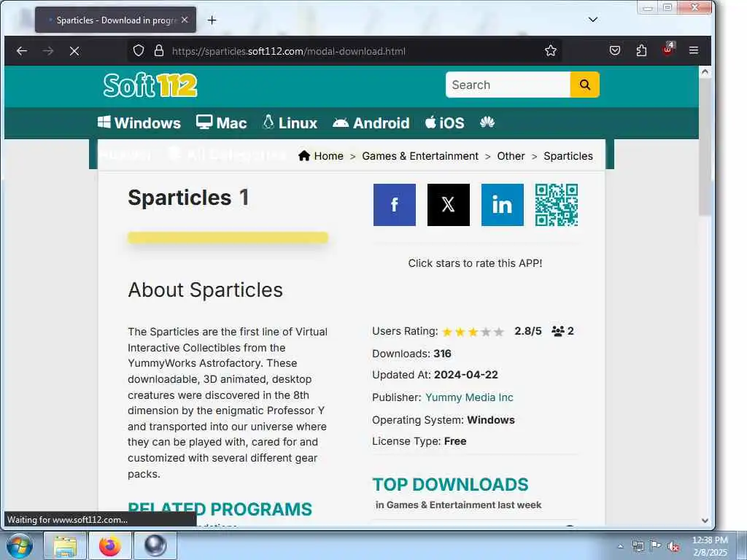
Task: Open the Mac platform menu
Action: (x=222, y=122)
